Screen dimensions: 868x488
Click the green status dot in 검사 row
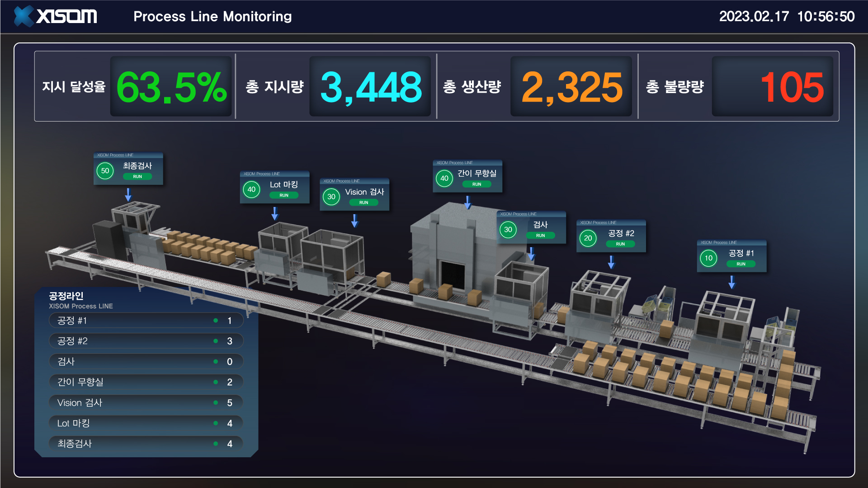[x=216, y=361]
